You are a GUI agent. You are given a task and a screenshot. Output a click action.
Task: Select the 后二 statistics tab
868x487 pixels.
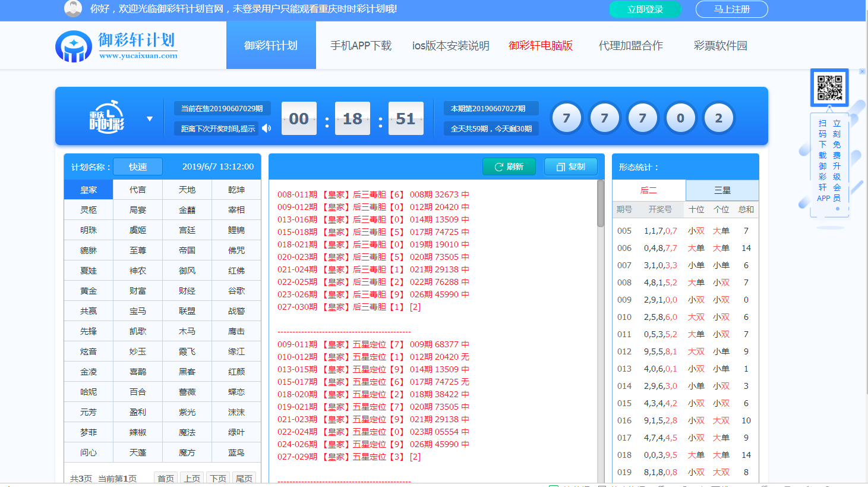[649, 190]
